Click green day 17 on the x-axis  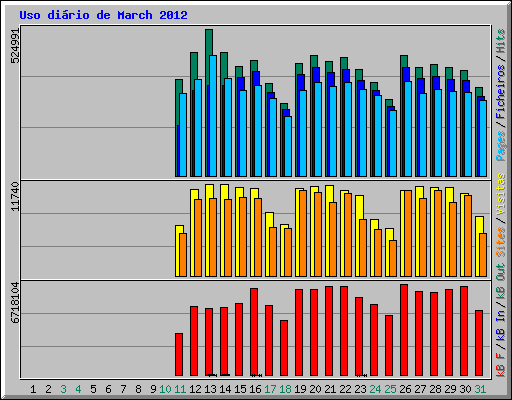[x=270, y=389]
